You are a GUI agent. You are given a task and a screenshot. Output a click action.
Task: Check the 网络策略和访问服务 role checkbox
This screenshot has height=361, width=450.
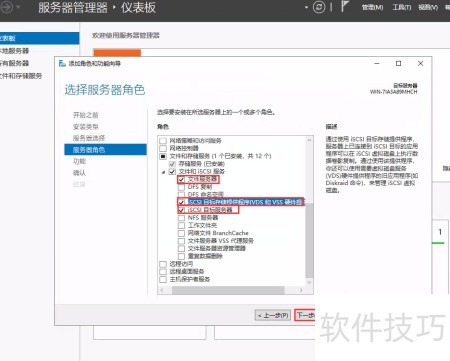[x=163, y=141]
